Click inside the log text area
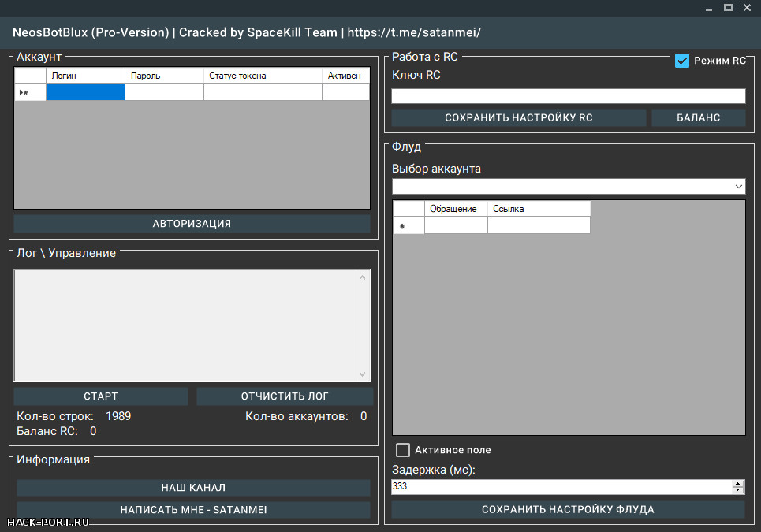The width and height of the screenshot is (761, 532). click(x=185, y=326)
